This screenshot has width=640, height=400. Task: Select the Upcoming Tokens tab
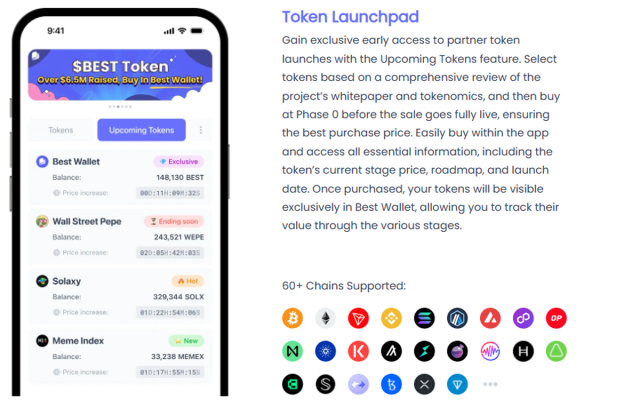(141, 130)
